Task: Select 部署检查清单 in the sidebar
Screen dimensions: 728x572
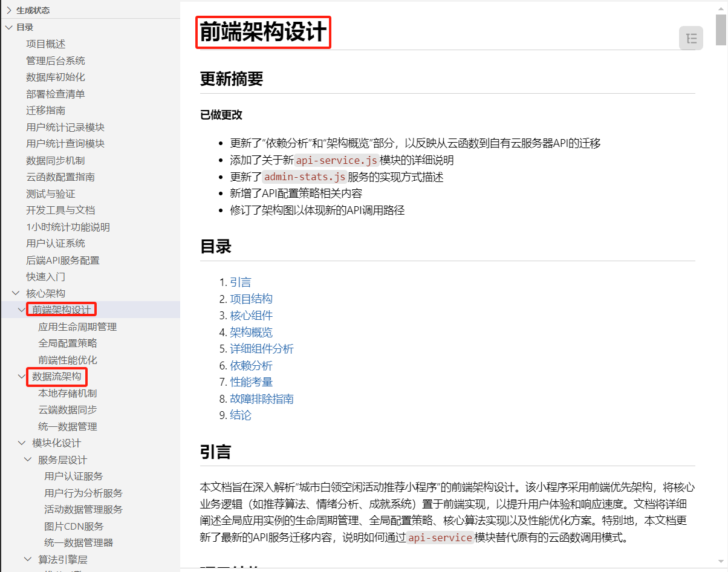Action: click(x=55, y=94)
